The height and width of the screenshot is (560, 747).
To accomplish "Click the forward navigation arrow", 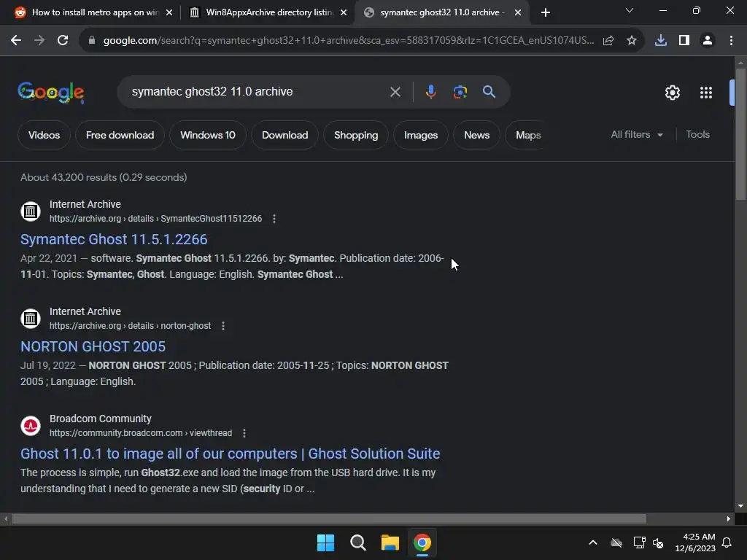I will (x=39, y=41).
